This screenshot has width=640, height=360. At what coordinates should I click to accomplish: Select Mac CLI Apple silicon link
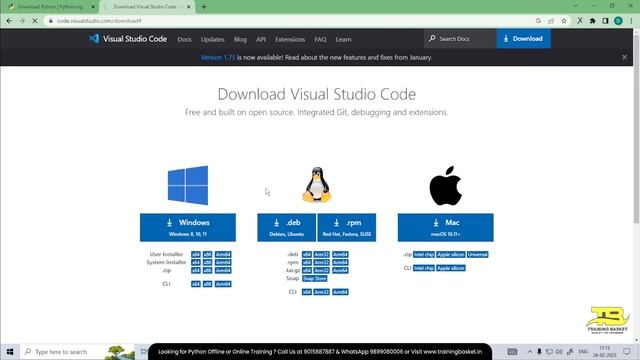[x=451, y=268]
